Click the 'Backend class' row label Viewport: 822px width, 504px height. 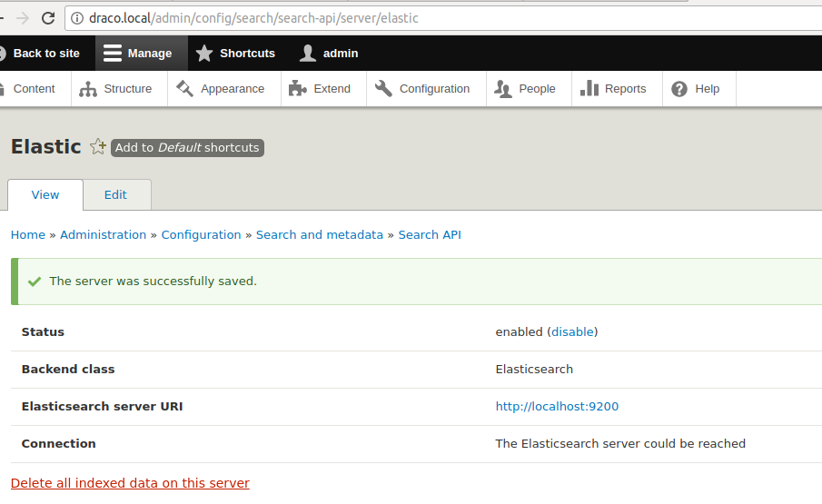coord(68,370)
